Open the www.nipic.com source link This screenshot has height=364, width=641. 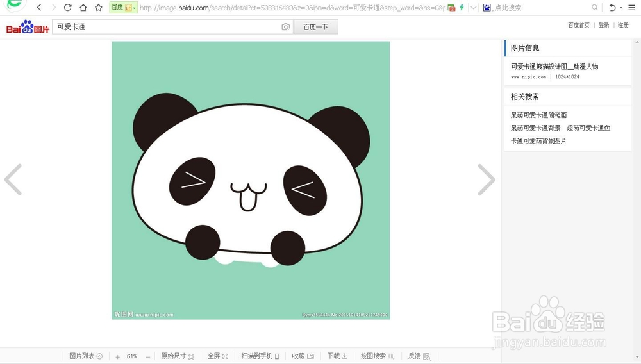coord(528,77)
